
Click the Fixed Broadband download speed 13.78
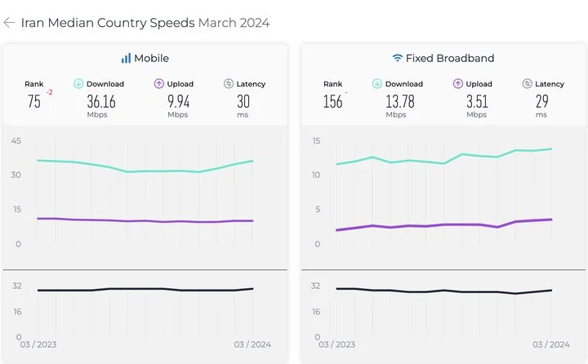click(x=399, y=101)
